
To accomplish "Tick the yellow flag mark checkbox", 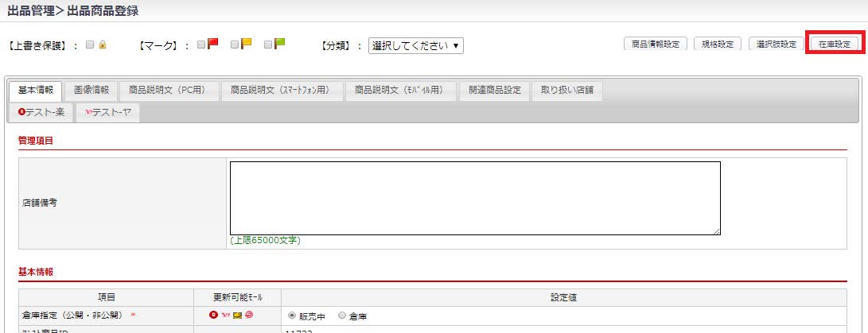I will coord(235,45).
